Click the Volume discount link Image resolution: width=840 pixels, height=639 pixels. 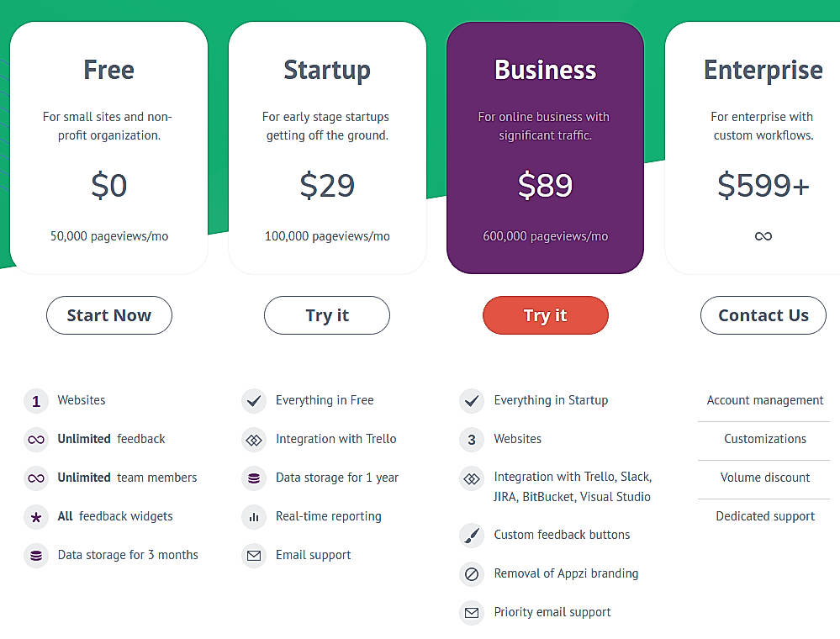[x=765, y=477]
